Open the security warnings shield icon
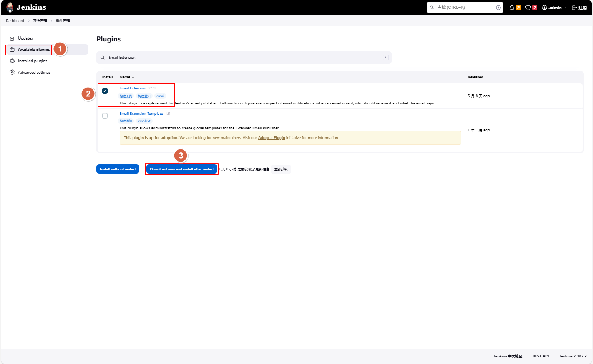The image size is (593, 364). pyautogui.click(x=528, y=8)
